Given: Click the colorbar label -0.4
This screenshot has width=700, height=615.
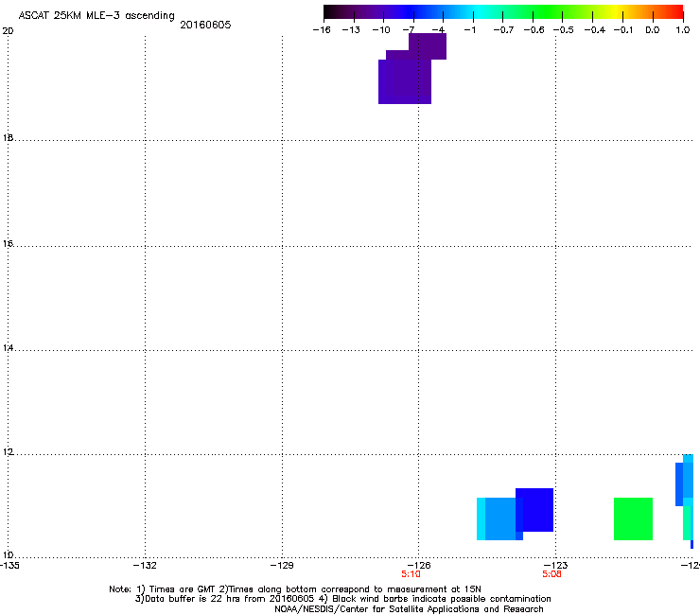Looking at the screenshot, I should pyautogui.click(x=595, y=30).
